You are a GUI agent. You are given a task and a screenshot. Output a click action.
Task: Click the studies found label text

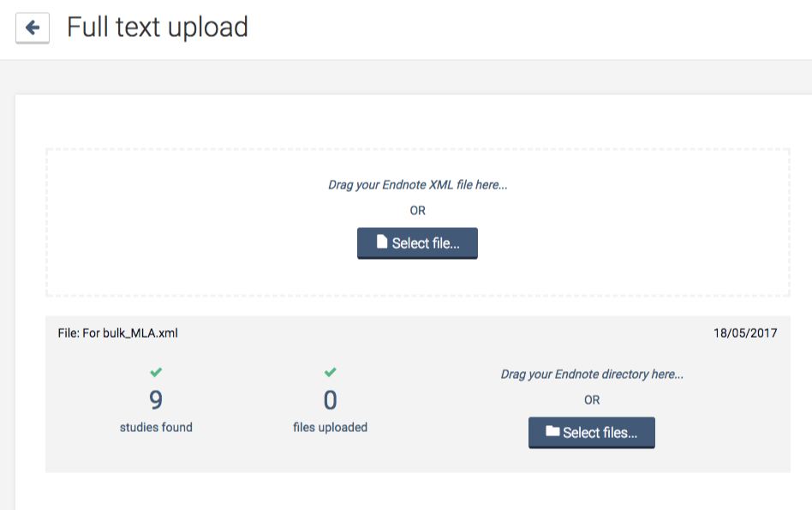[156, 427]
